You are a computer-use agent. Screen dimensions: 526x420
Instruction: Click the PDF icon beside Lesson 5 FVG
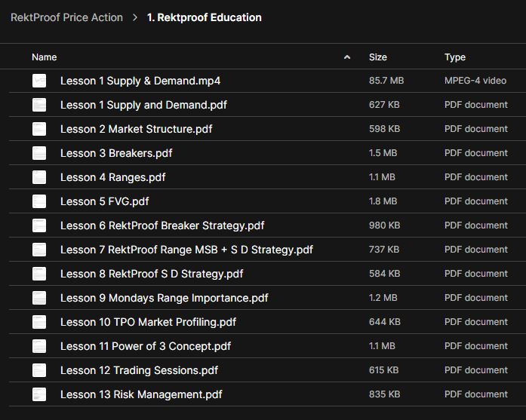pos(39,201)
